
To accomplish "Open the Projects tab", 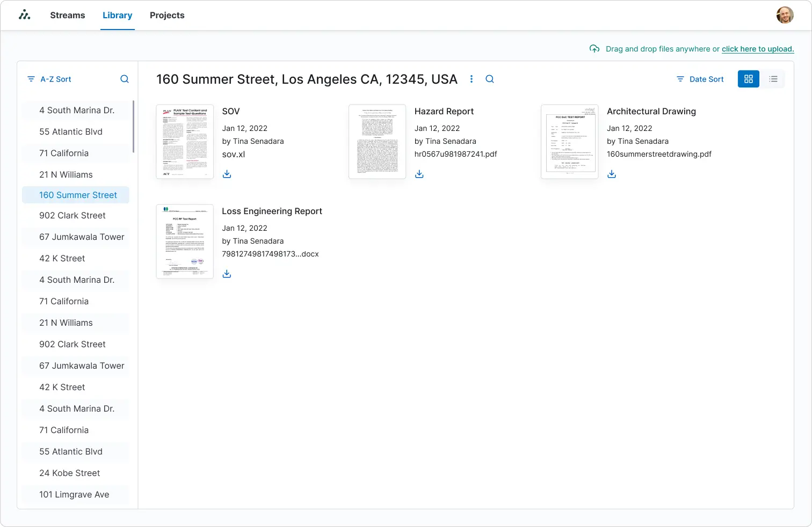I will (x=167, y=15).
